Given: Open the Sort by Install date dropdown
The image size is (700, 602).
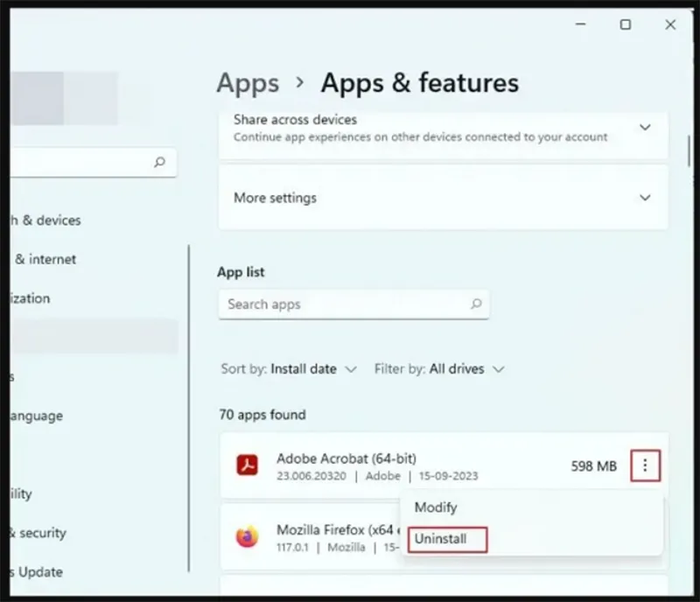Looking at the screenshot, I should pos(289,369).
